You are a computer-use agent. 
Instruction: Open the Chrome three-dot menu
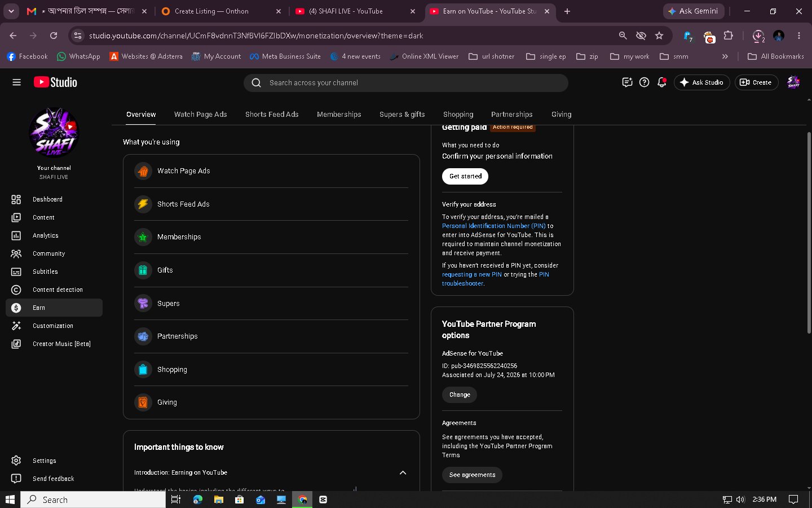tap(799, 36)
